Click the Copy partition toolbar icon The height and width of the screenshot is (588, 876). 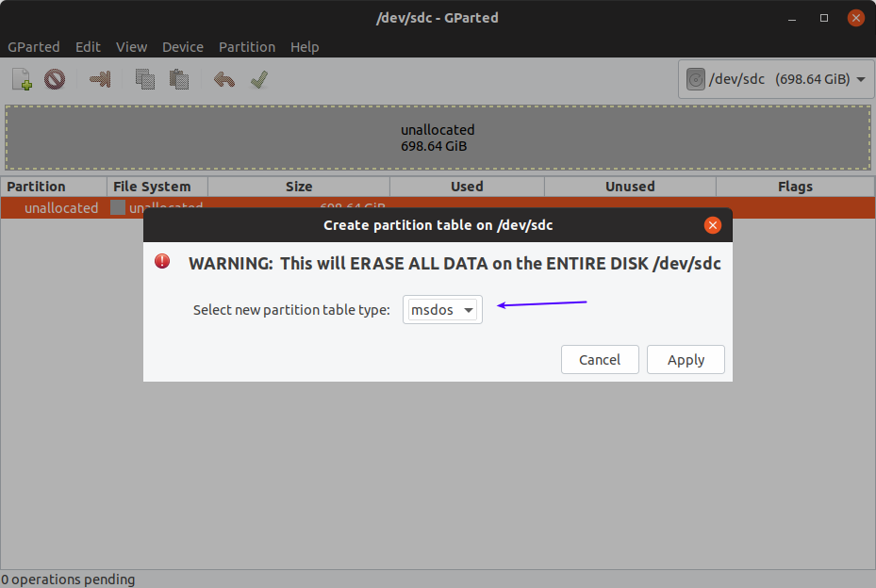[x=144, y=79]
